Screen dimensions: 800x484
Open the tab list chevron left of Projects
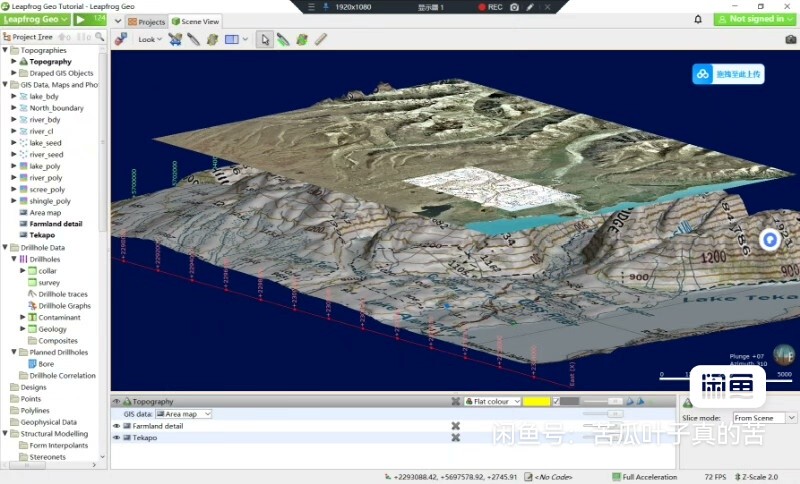tap(118, 21)
